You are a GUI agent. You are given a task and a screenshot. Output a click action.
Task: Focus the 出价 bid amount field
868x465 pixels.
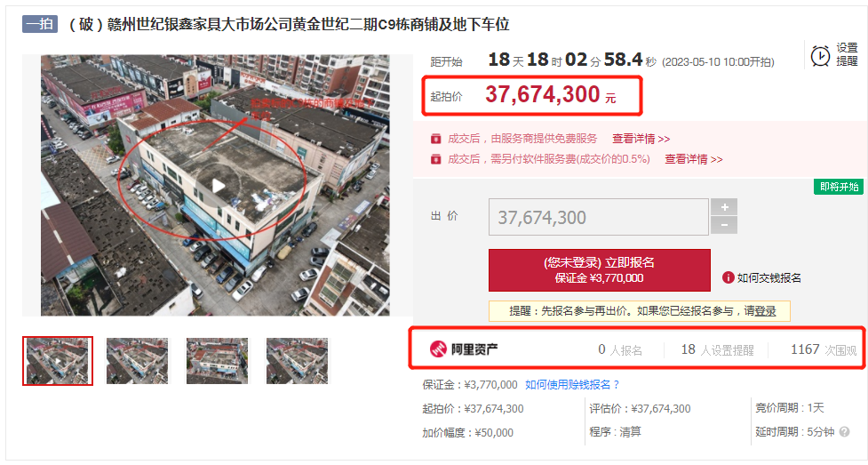[x=599, y=217]
